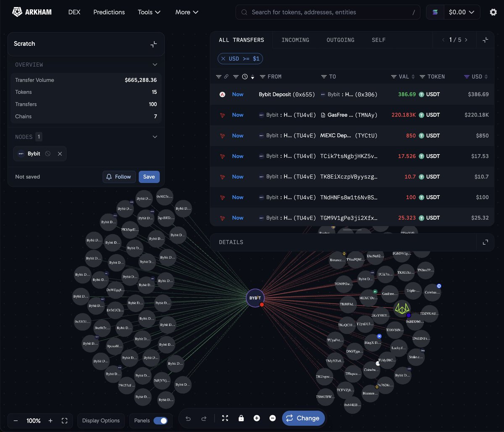Collapse the Scratch panel
Viewport: 504px width, 432px height.
(154, 44)
